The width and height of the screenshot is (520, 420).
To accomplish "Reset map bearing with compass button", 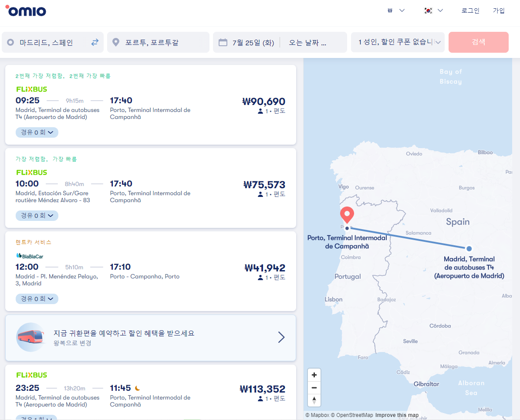I will tap(314, 400).
